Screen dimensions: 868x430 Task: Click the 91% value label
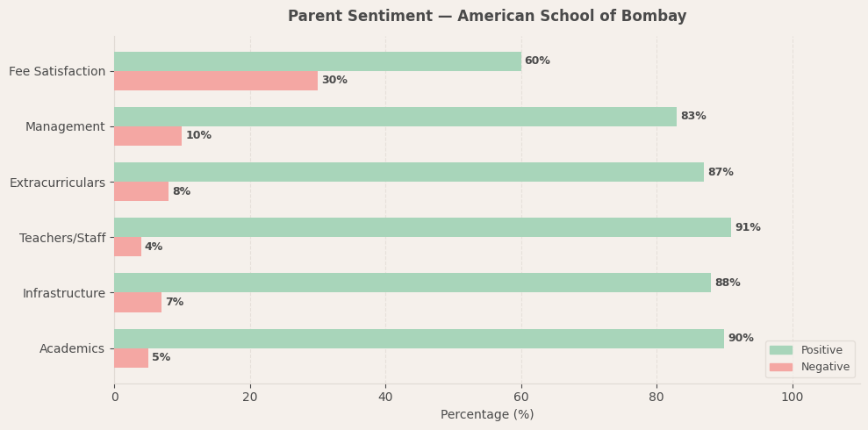click(748, 228)
